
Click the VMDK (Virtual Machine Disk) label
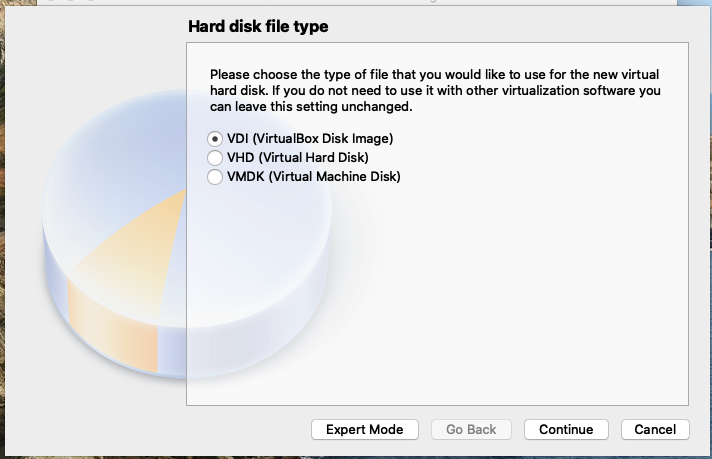coord(314,177)
